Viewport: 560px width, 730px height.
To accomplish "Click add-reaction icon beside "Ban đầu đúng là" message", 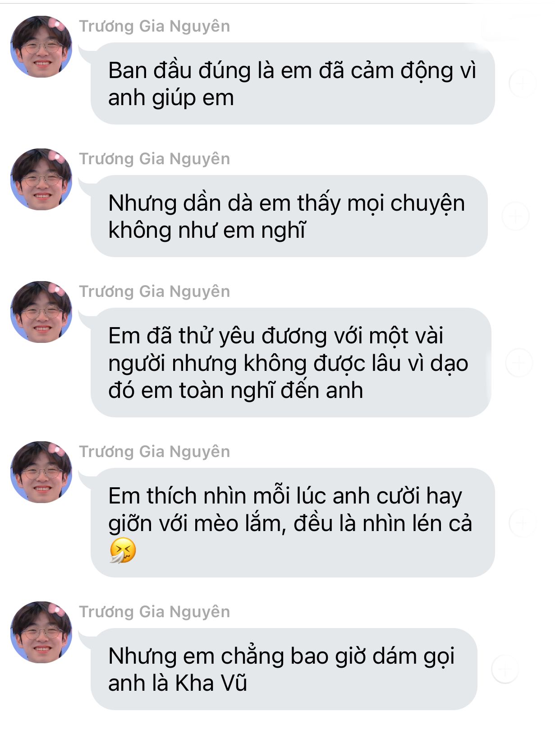I will tap(522, 83).
